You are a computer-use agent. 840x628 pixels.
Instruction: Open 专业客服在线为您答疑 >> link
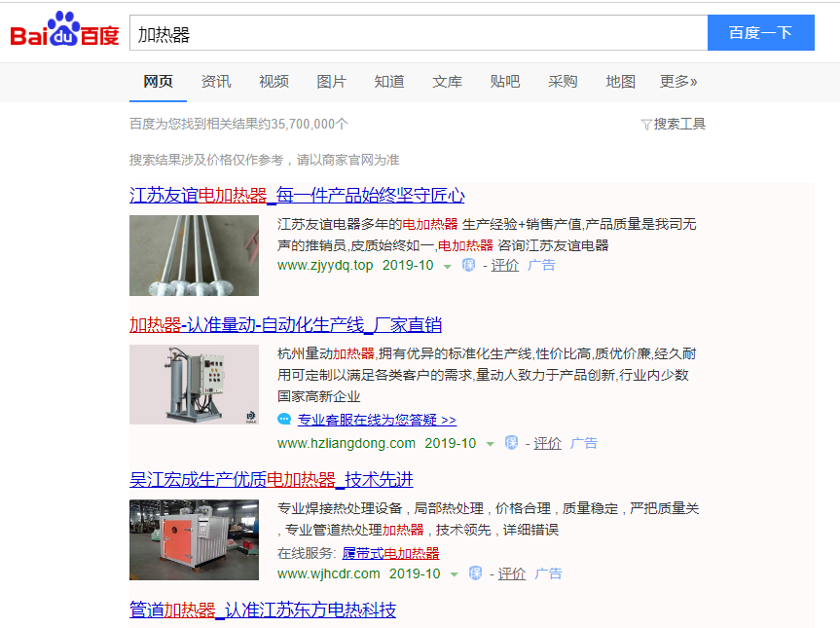click(377, 420)
